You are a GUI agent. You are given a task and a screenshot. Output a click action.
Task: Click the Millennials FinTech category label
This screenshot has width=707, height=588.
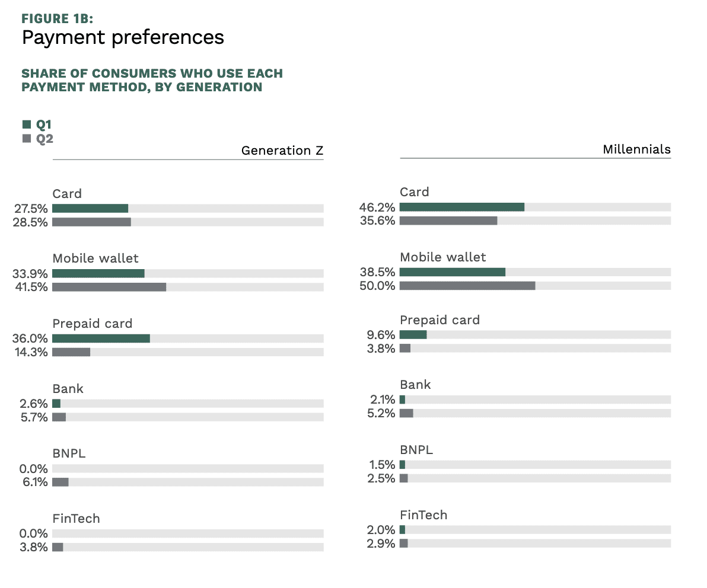tap(423, 514)
